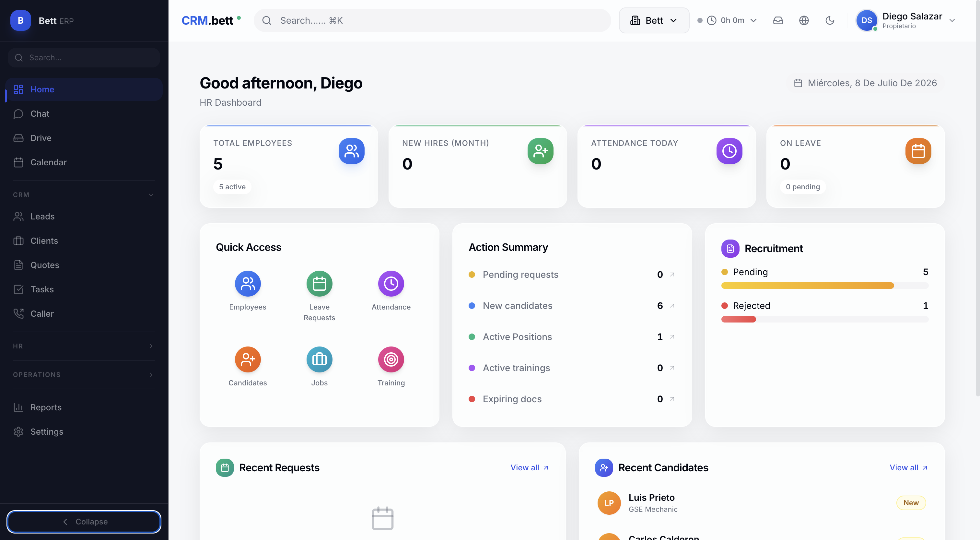The height and width of the screenshot is (540, 980).
Task: Open Expiring docs arrow link
Action: click(x=672, y=399)
